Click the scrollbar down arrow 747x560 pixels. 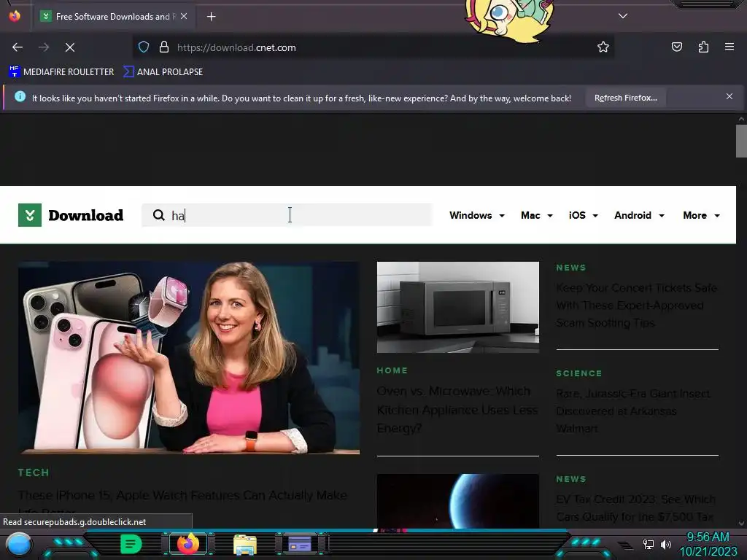coord(741,523)
